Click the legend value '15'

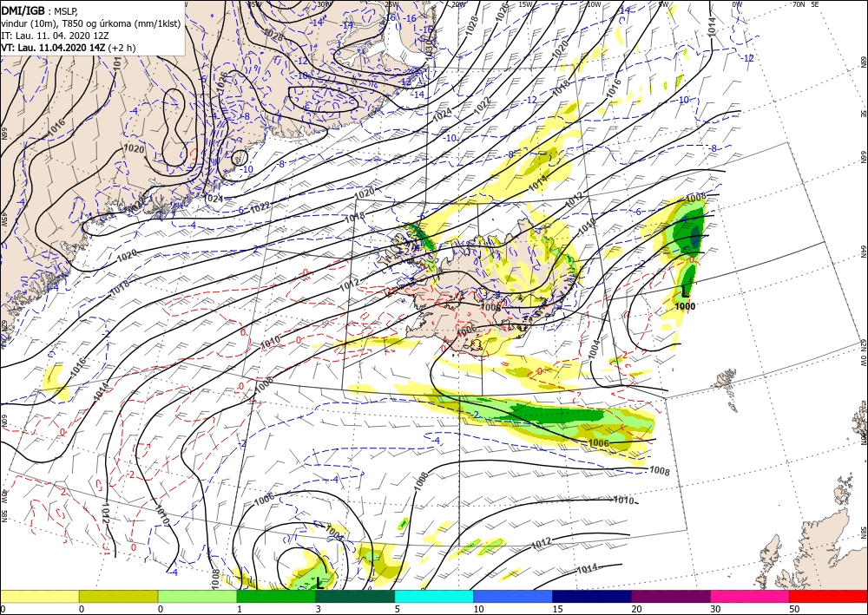click(557, 609)
